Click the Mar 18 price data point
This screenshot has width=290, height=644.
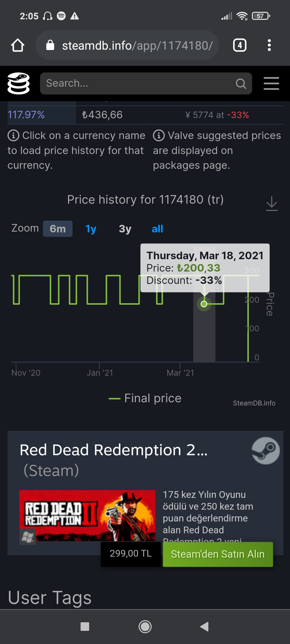coord(204,304)
